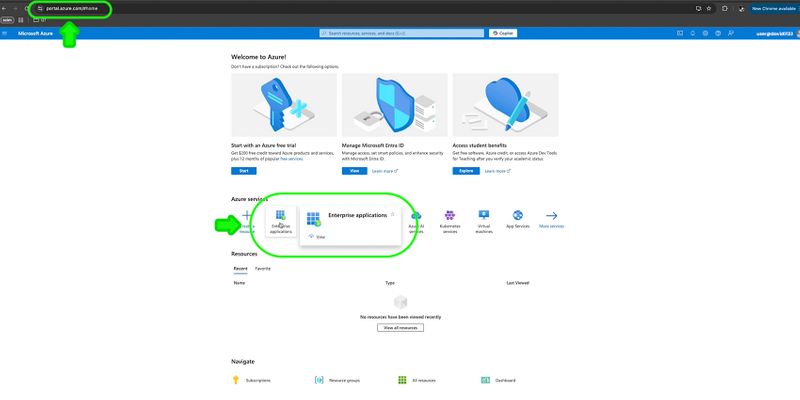800x400 pixels.
Task: Open the bookmarks folder in bookmarks bar
Action: click(x=39, y=20)
